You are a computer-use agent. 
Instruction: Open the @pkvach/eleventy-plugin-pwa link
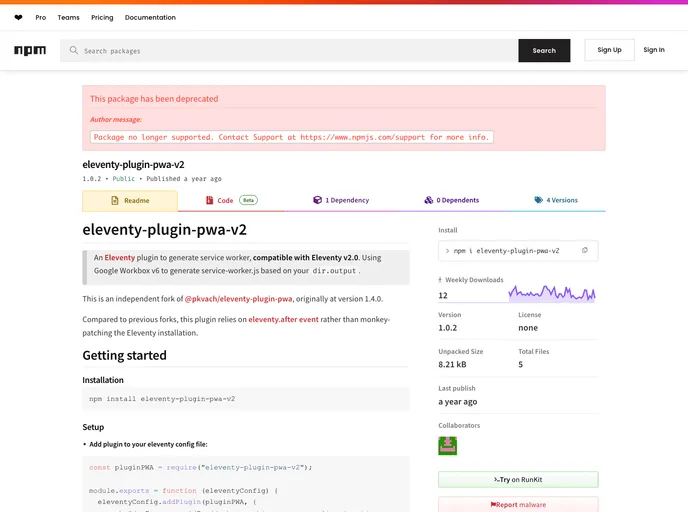239,299
